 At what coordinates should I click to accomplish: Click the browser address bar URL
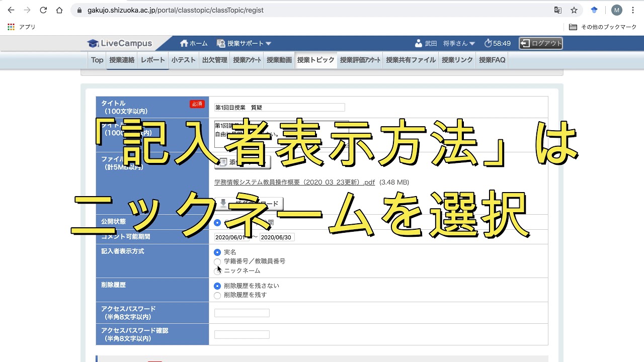click(x=176, y=10)
